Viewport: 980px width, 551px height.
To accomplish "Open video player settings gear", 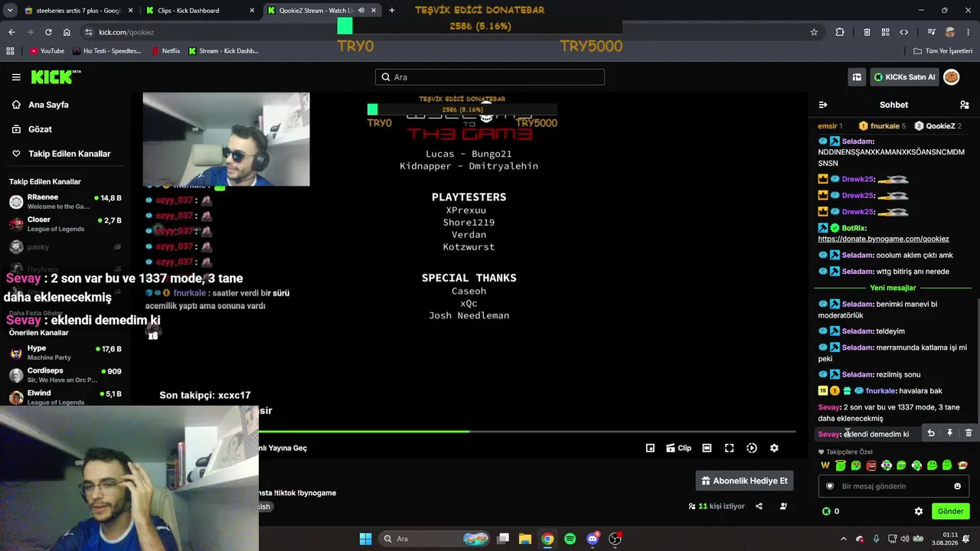I will [774, 448].
